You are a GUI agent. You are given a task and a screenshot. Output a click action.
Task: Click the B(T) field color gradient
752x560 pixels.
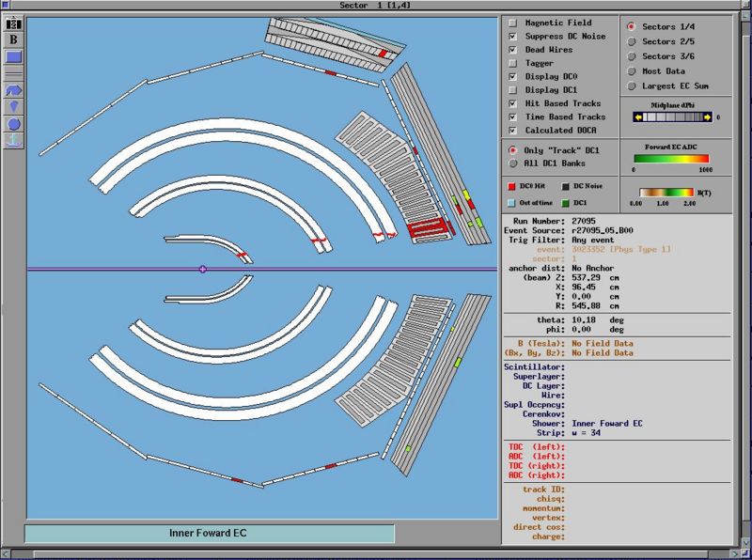(x=666, y=193)
